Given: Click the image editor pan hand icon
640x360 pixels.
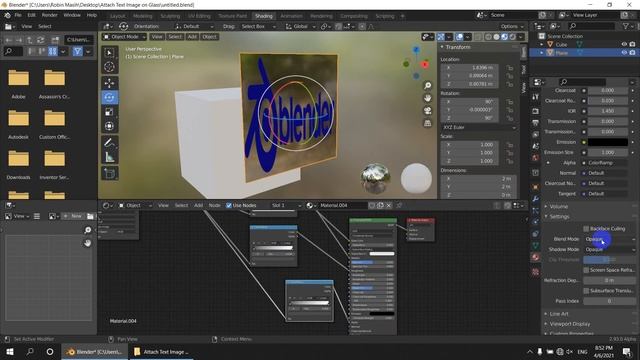Looking at the screenshot, I should pyautogui.click(x=87, y=243).
